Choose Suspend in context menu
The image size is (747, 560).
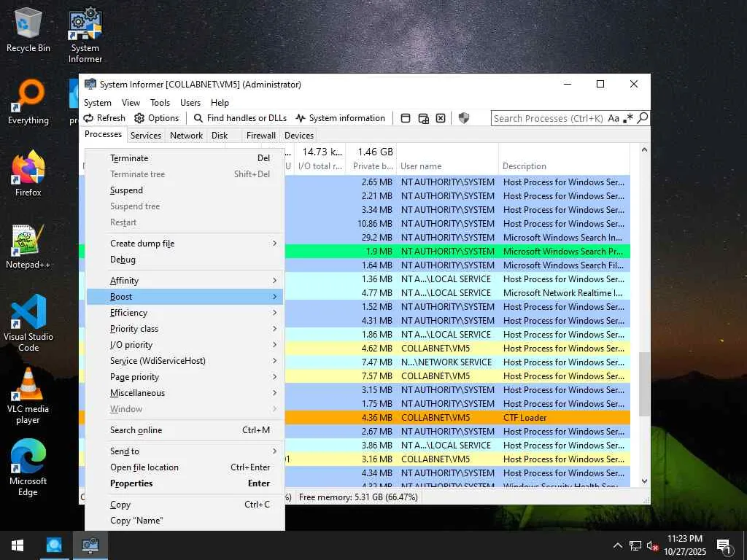coord(185,190)
